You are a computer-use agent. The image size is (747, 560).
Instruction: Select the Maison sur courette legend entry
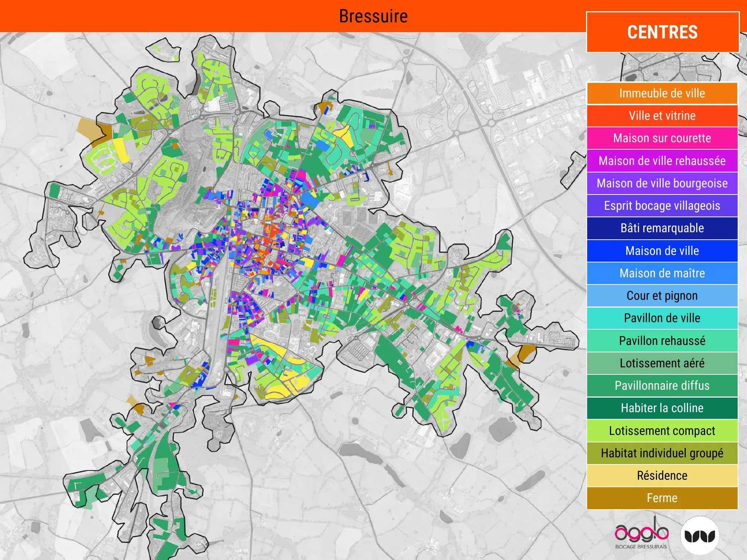click(662, 138)
